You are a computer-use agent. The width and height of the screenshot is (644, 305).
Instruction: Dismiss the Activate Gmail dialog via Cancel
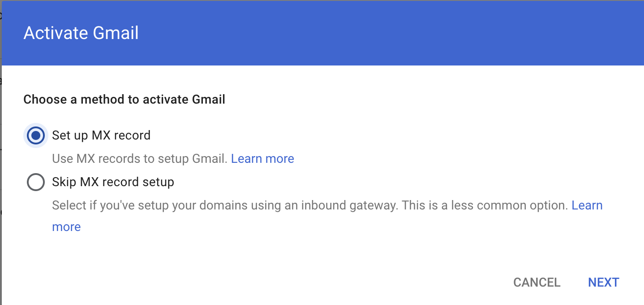click(537, 282)
